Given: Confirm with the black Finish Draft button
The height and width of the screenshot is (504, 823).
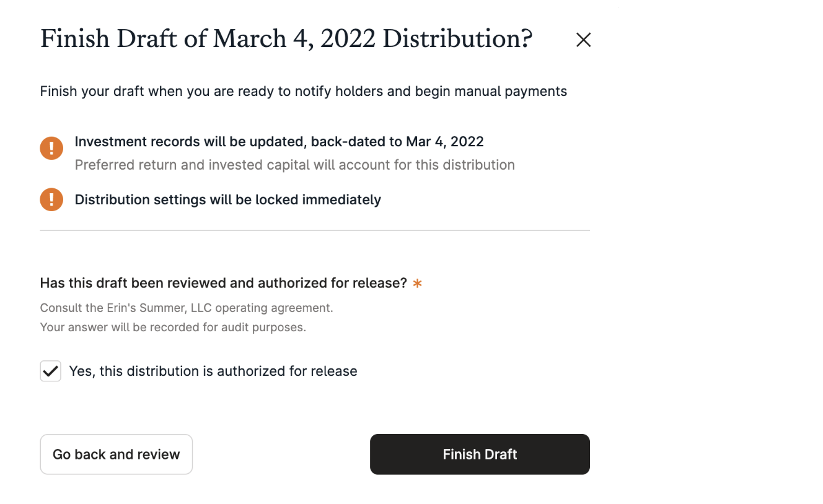Looking at the screenshot, I should [480, 454].
